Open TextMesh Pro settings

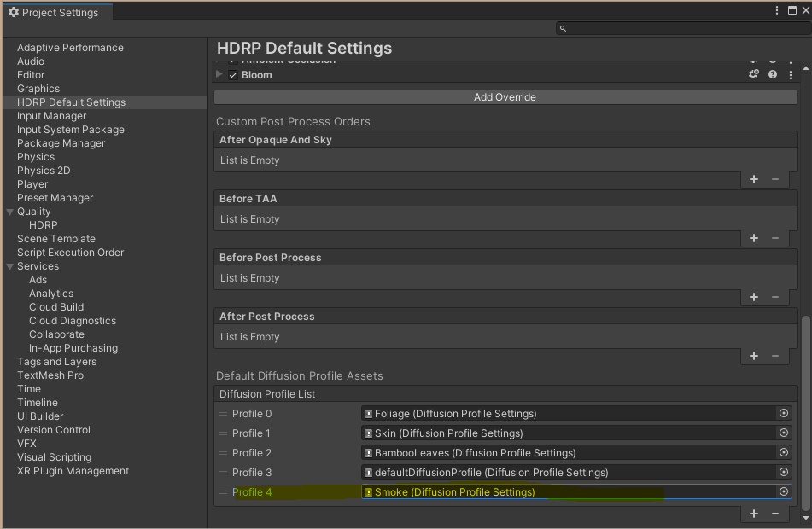coord(50,375)
